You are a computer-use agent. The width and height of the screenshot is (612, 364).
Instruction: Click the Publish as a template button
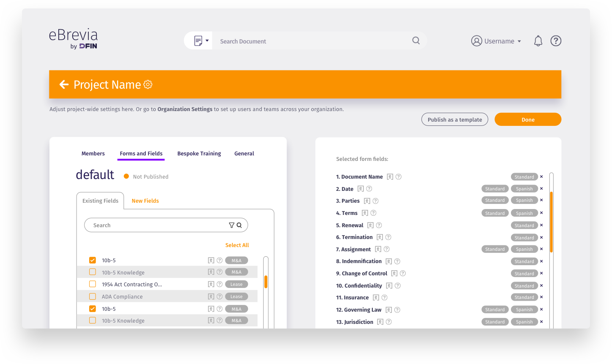pos(454,120)
